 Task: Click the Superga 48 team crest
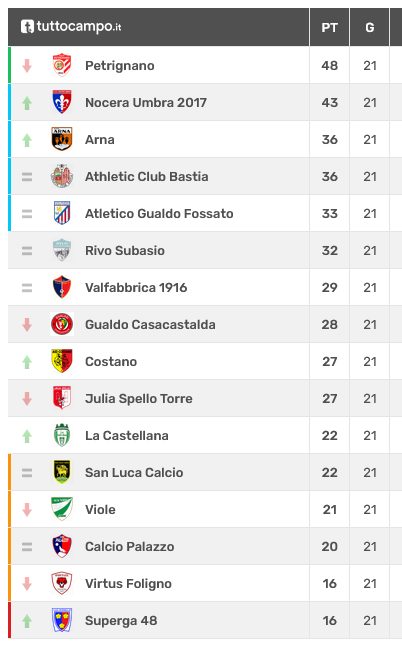[x=62, y=620]
